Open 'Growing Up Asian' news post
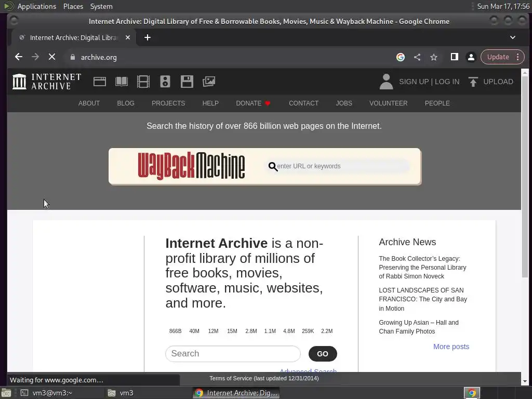The height and width of the screenshot is (399, 532). [x=419, y=327]
